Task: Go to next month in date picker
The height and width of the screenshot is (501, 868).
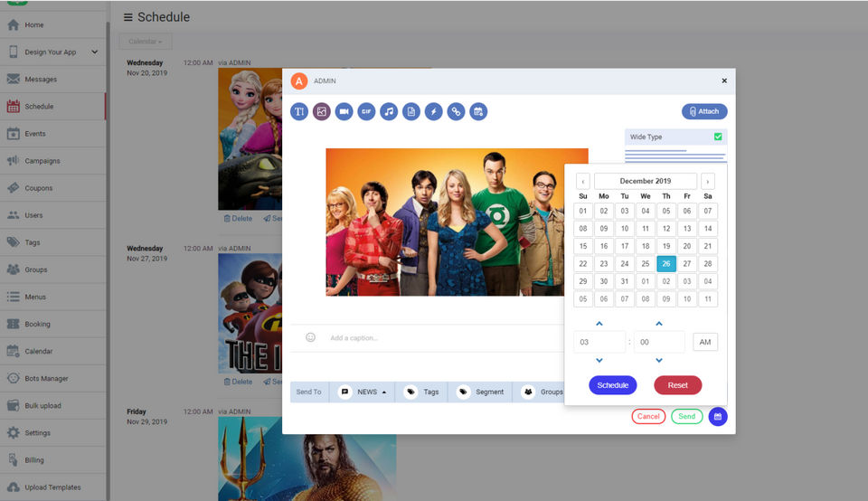Action: click(707, 181)
